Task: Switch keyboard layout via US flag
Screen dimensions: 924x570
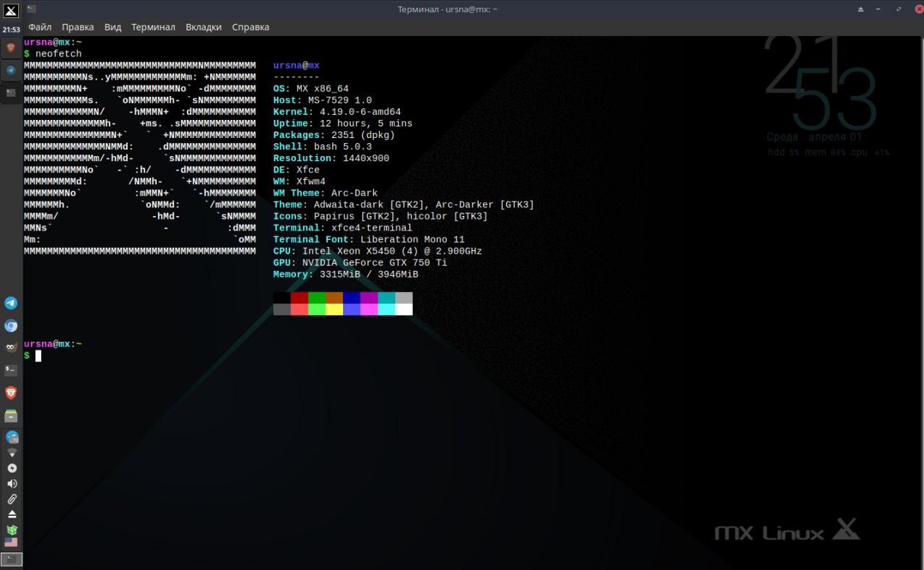Action: 12,542
